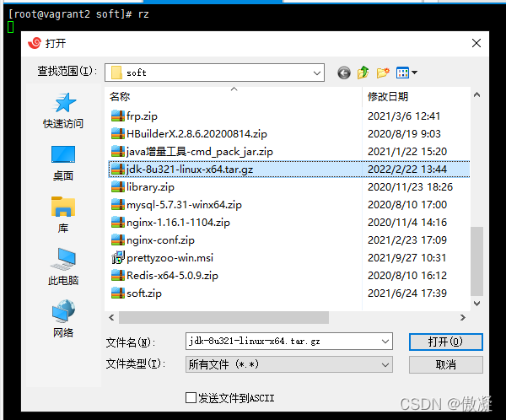Toggle 发送文件到ASCII checkbox
506x420 pixels.
(x=191, y=398)
